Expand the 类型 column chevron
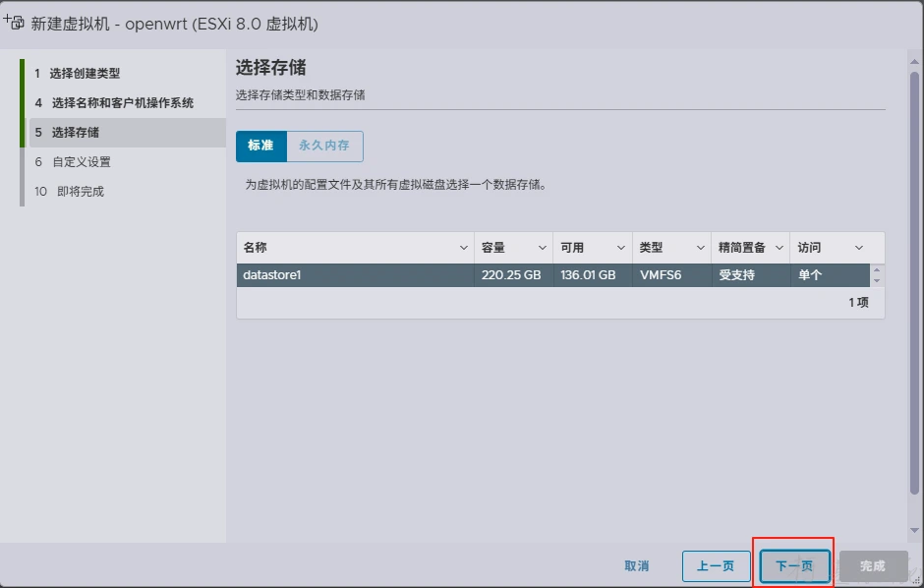The image size is (924, 588). [701, 248]
